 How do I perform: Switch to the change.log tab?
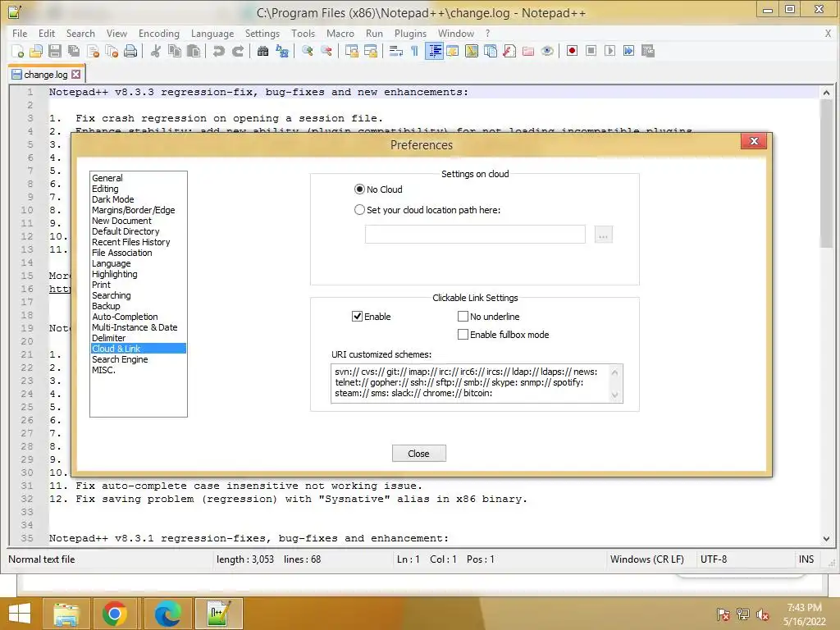tap(46, 75)
